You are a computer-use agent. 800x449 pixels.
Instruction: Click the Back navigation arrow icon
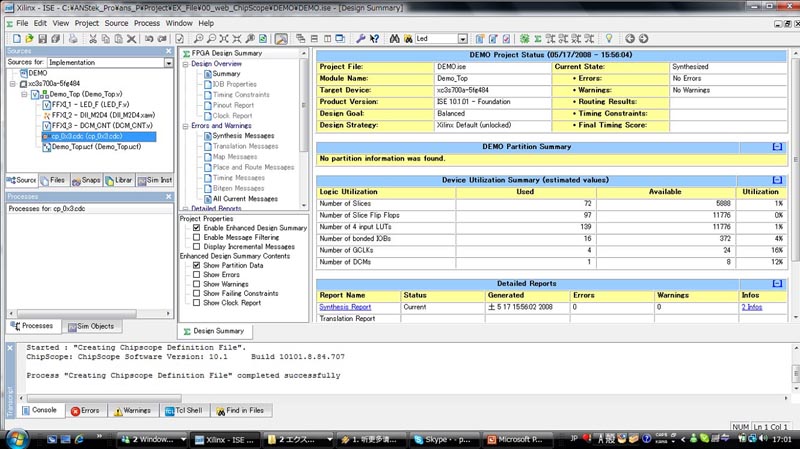[630, 39]
